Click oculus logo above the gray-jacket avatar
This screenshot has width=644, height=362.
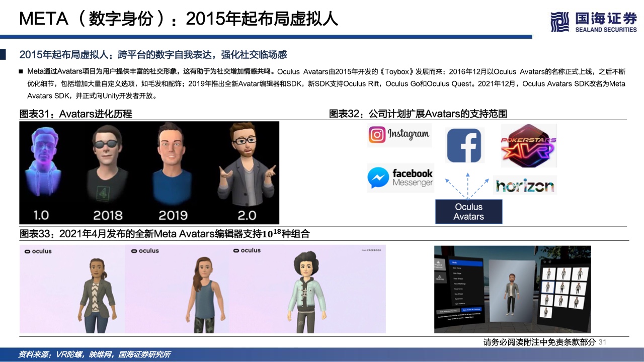pyautogui.click(x=38, y=251)
